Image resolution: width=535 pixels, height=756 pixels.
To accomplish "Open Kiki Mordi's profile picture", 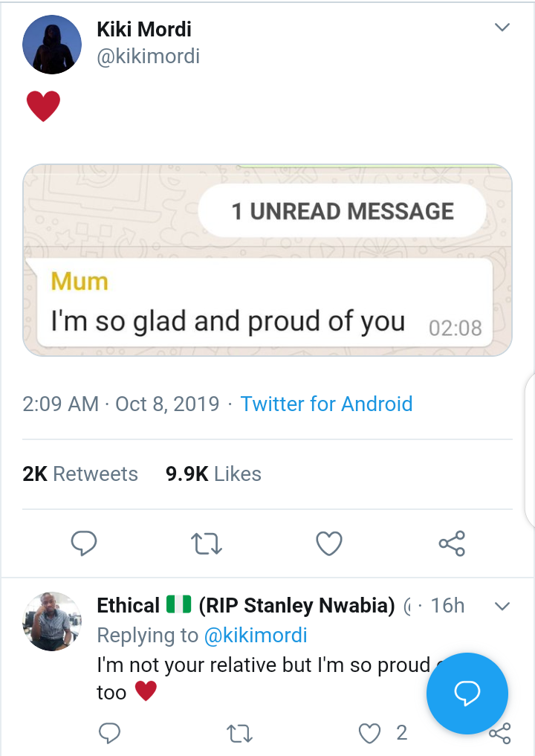I will click(52, 44).
